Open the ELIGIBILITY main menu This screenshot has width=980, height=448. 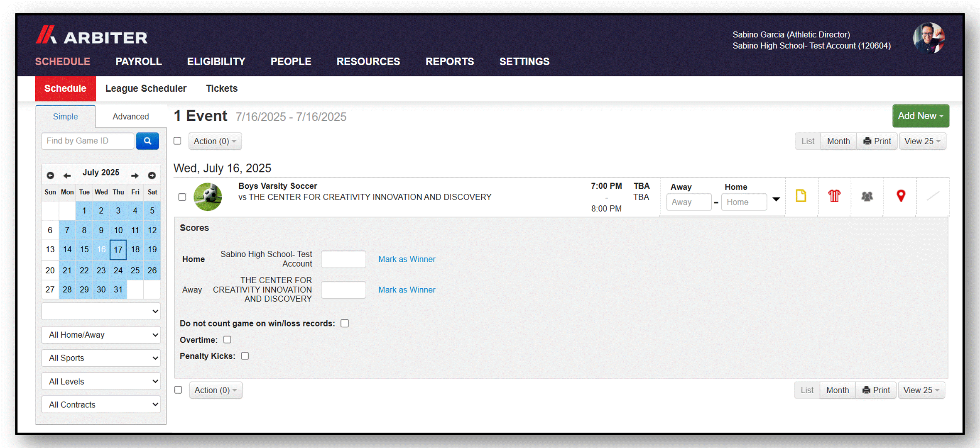[x=216, y=61]
